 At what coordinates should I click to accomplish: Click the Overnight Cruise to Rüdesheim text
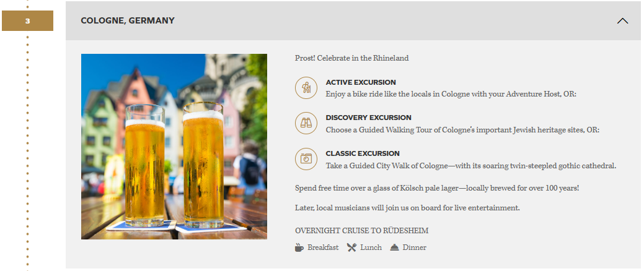coord(361,231)
